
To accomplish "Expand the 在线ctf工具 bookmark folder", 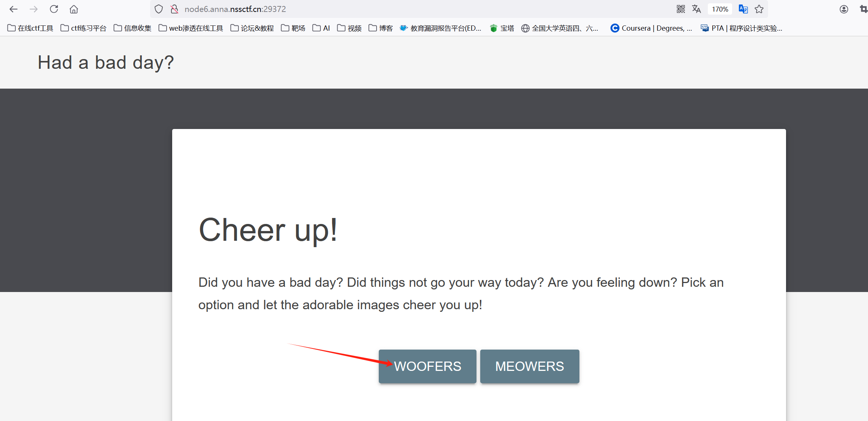I will coord(30,28).
